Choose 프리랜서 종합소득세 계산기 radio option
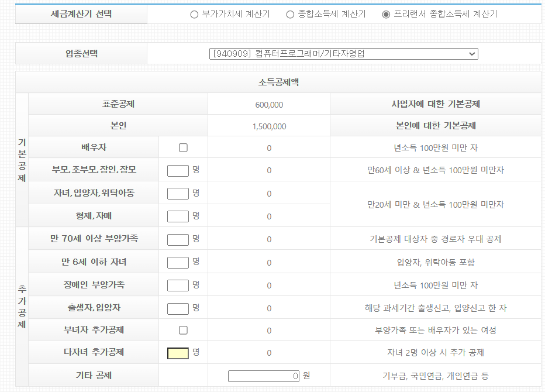This screenshot has width=545, height=392. [386, 14]
